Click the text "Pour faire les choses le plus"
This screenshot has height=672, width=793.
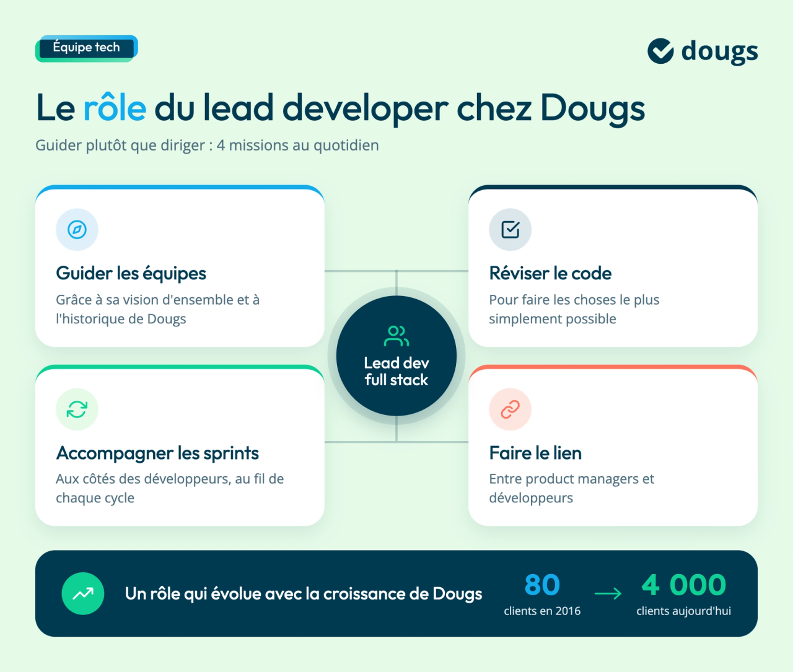(574, 300)
